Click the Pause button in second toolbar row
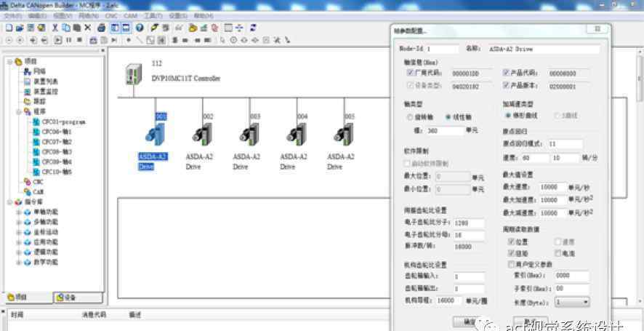 click(x=68, y=40)
